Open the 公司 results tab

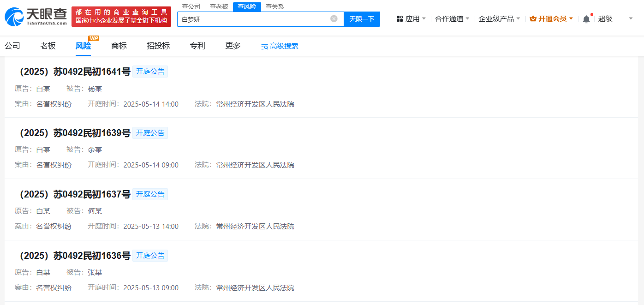pyautogui.click(x=12, y=46)
